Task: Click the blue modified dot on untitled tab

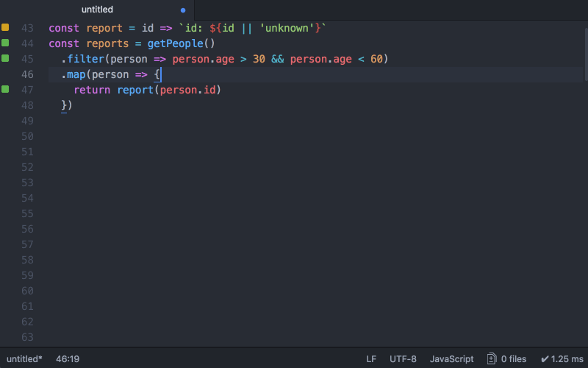Action: (x=183, y=10)
